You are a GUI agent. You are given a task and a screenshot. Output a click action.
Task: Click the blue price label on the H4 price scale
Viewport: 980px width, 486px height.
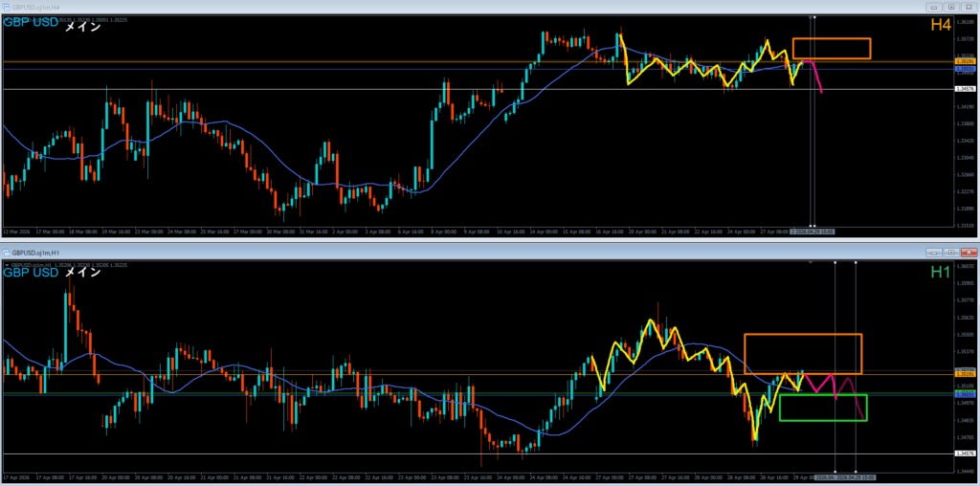click(965, 69)
